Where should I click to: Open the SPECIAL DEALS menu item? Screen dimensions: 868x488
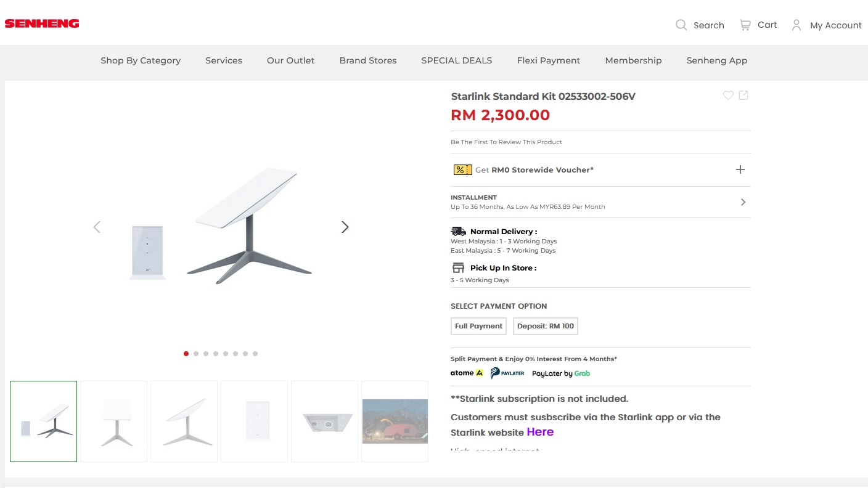pos(456,60)
